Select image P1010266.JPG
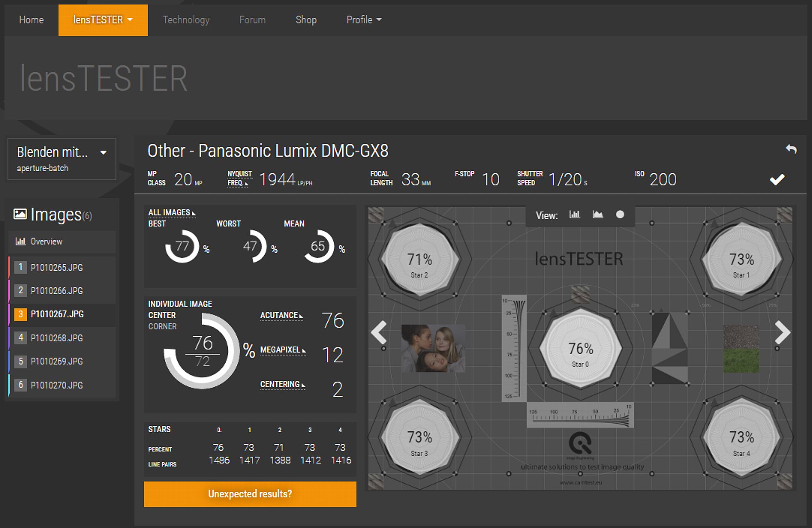The image size is (812, 528). coord(62,291)
